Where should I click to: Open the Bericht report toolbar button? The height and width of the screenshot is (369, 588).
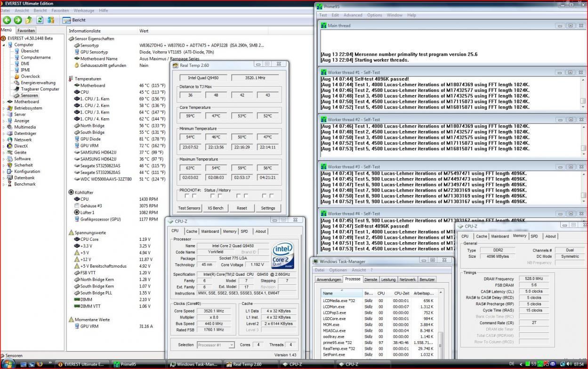(74, 20)
